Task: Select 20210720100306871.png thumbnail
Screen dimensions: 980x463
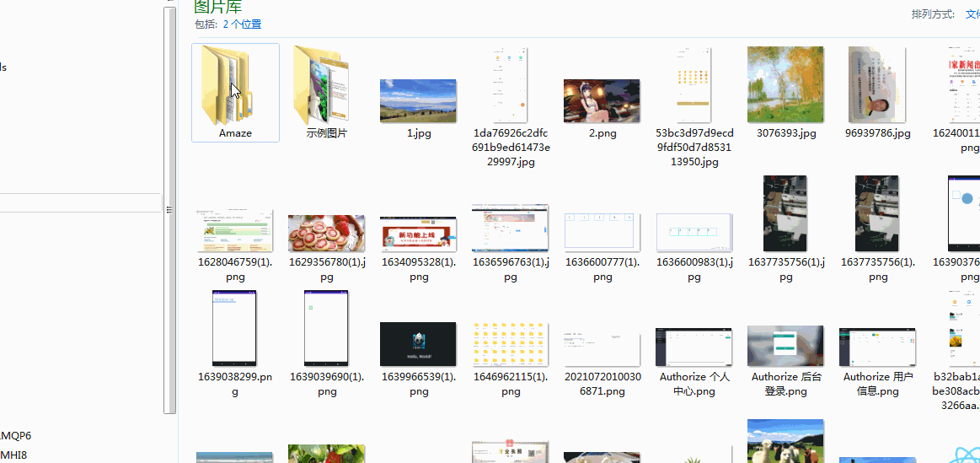Action: (x=602, y=349)
